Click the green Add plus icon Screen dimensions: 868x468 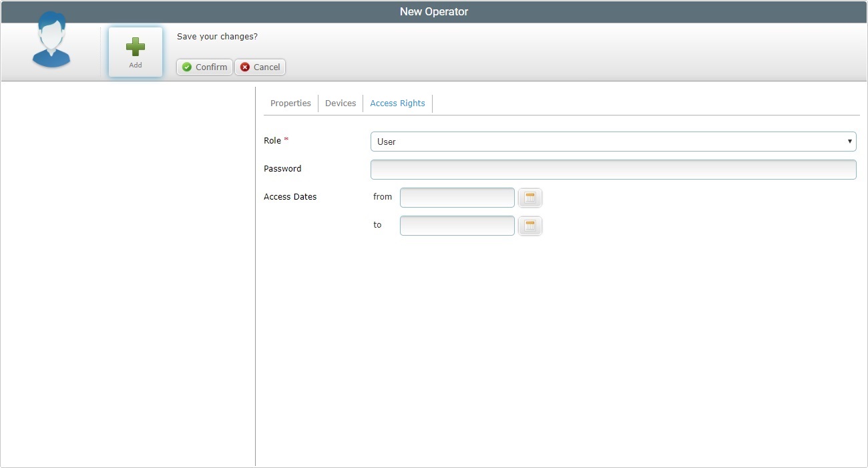tap(135, 47)
